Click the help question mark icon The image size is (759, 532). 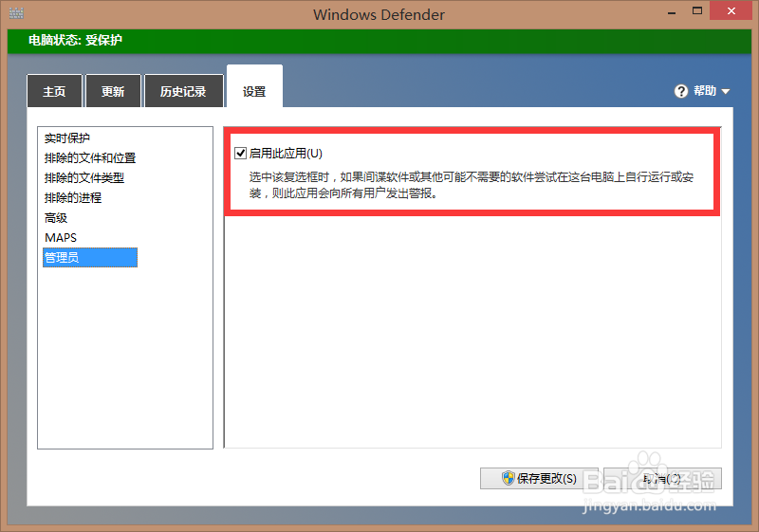pyautogui.click(x=680, y=91)
